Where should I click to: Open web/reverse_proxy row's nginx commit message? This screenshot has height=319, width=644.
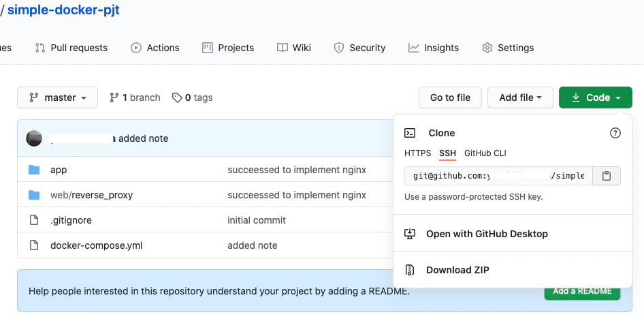pyautogui.click(x=297, y=195)
